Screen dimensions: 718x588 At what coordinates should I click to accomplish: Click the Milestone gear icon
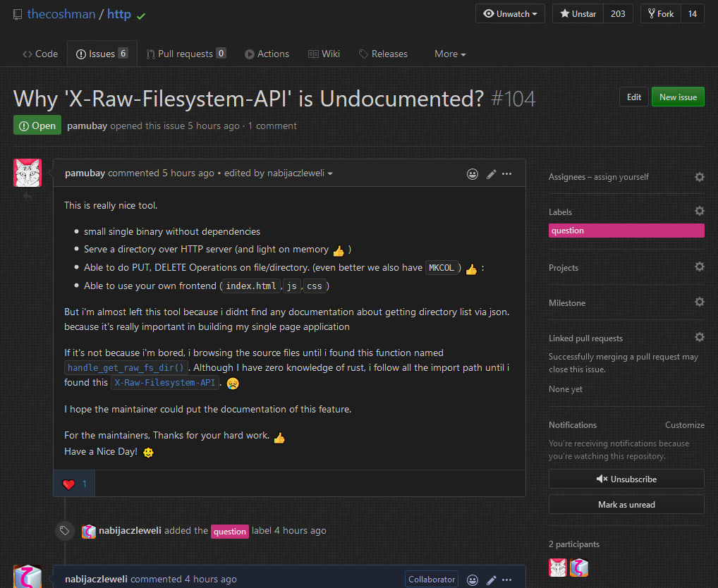click(699, 302)
